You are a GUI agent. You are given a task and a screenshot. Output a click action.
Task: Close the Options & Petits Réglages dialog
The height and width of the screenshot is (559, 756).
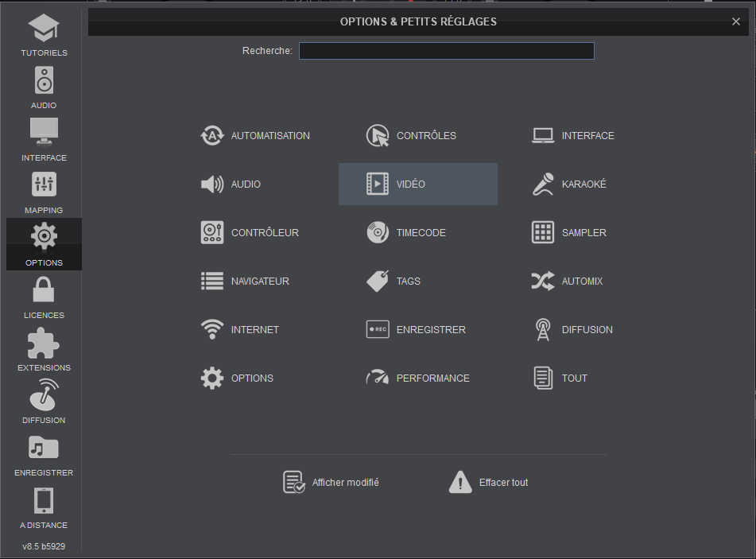[736, 21]
